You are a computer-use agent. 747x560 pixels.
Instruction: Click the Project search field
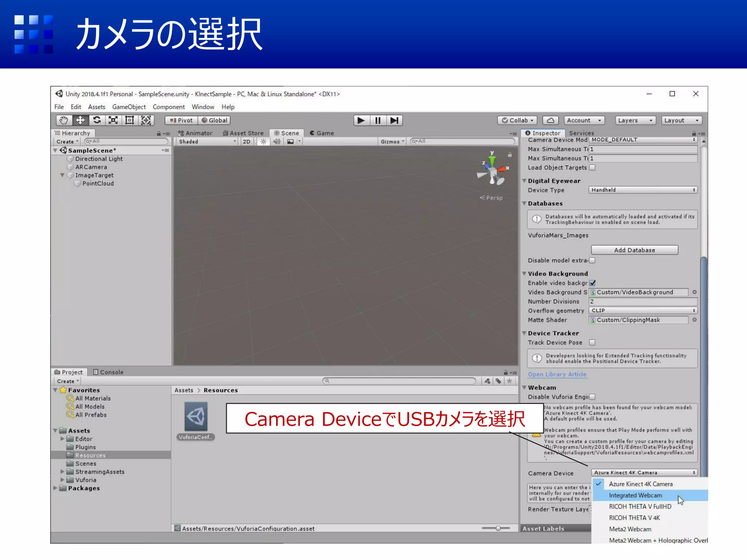399,381
